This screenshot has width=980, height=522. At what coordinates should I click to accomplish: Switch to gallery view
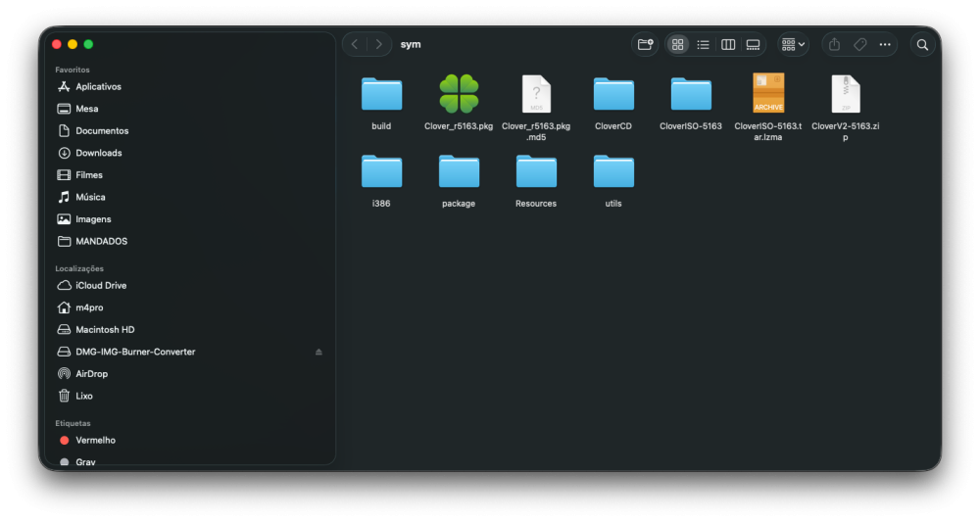[753, 44]
